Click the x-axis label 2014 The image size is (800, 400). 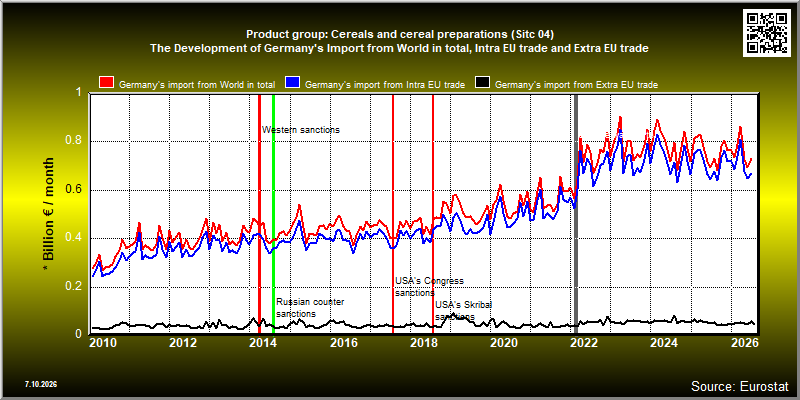(x=263, y=343)
